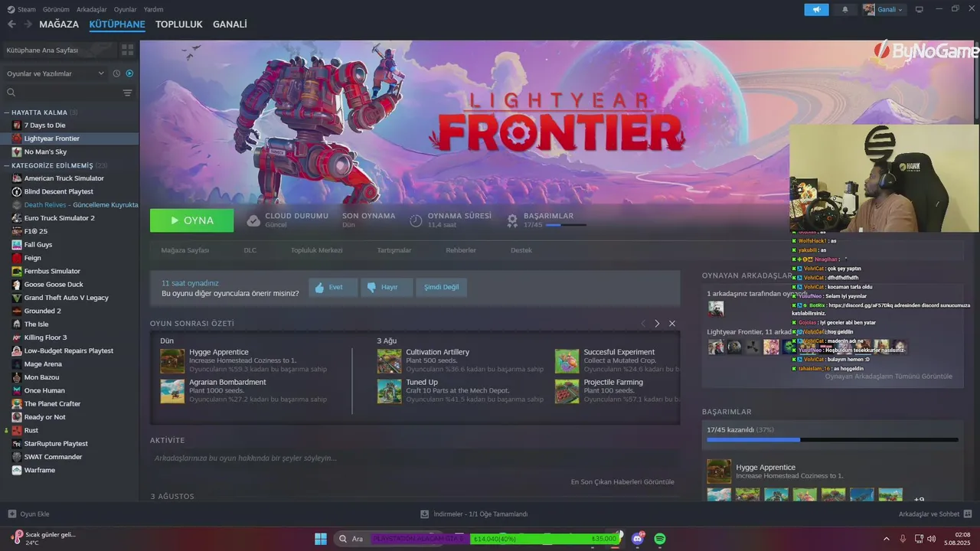980x551 pixels.
Task: Open the DLC link
Action: [x=250, y=250]
